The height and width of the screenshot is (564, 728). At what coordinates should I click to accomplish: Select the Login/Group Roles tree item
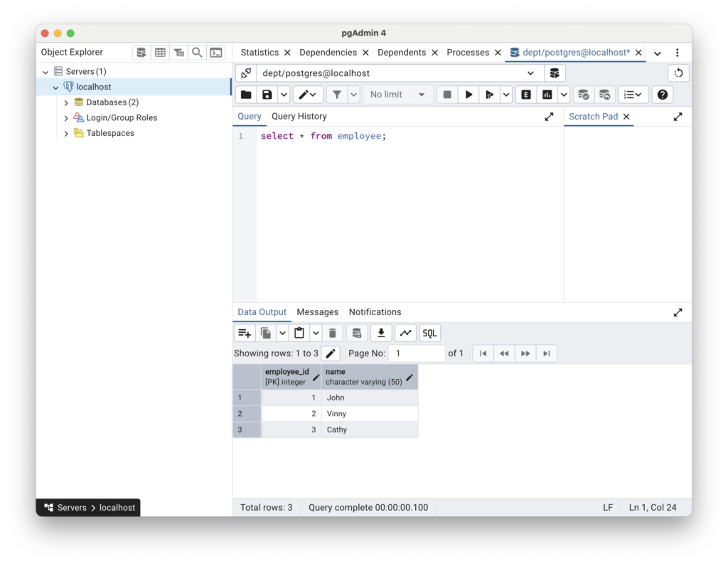(x=122, y=118)
